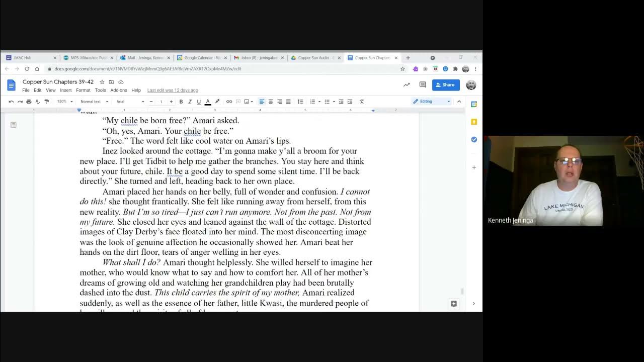This screenshot has height=362, width=644.
Task: Open 'Last edit was 12 days ago' history
Action: coord(173,90)
